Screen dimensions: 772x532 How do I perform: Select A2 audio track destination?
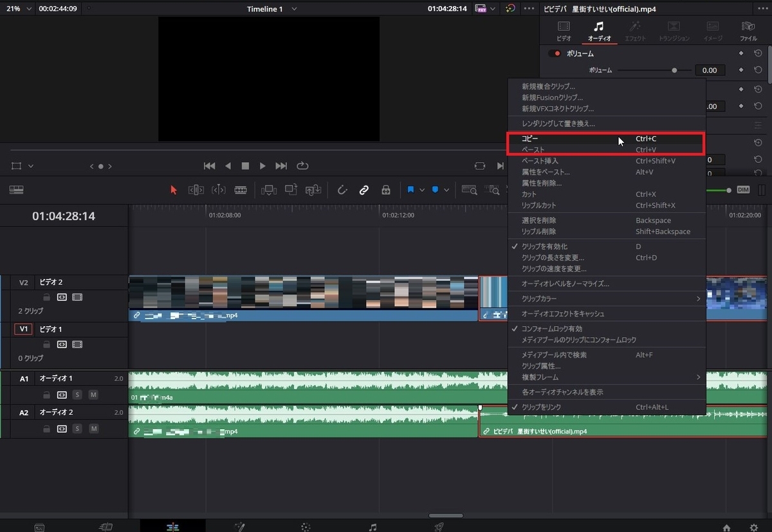24,412
